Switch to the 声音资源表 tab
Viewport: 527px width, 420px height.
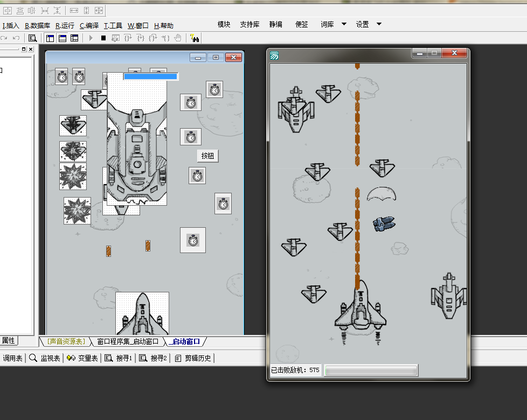pos(65,341)
